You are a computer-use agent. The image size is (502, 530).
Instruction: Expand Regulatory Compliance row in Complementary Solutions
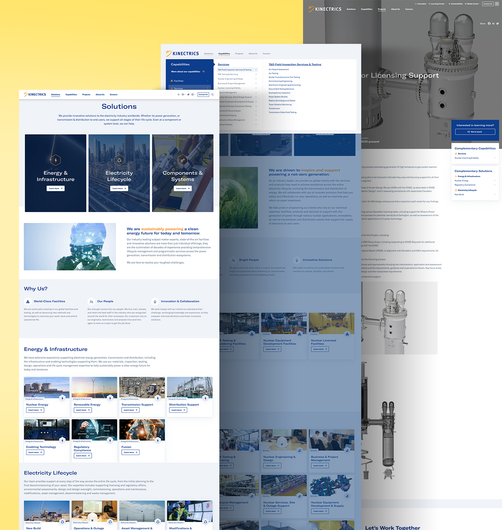[475, 185]
